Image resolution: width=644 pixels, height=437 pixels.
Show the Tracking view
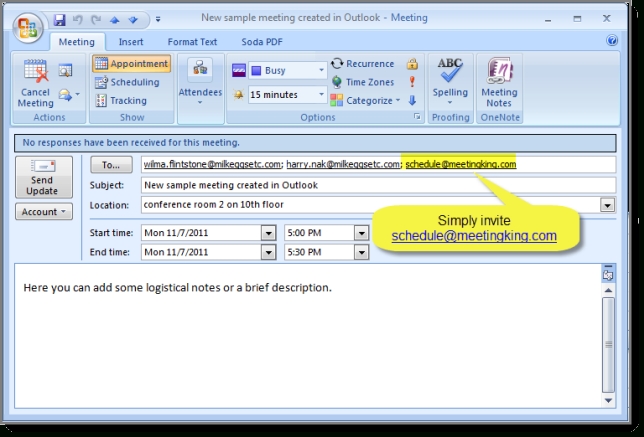tap(121, 101)
